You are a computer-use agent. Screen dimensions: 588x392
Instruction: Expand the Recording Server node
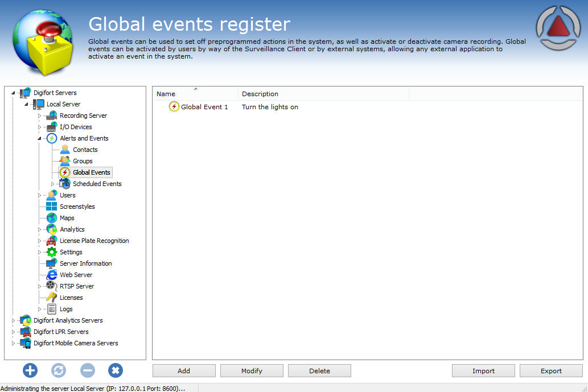pos(40,116)
